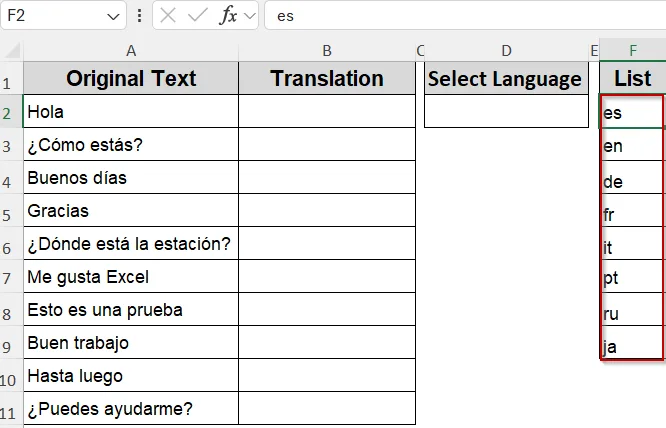The width and height of the screenshot is (666, 428).
Task: Select cell containing ¿Cómo estás?
Action: pos(131,144)
